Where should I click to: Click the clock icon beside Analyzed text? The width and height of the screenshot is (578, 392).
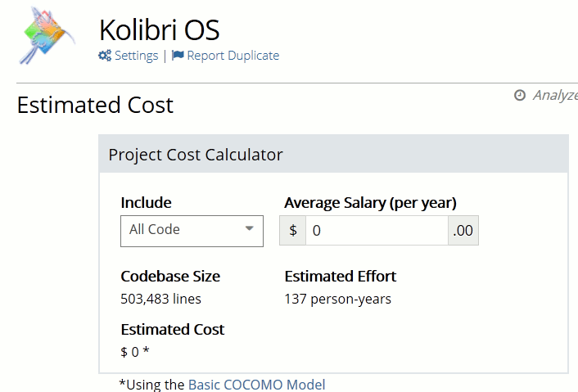(x=520, y=95)
